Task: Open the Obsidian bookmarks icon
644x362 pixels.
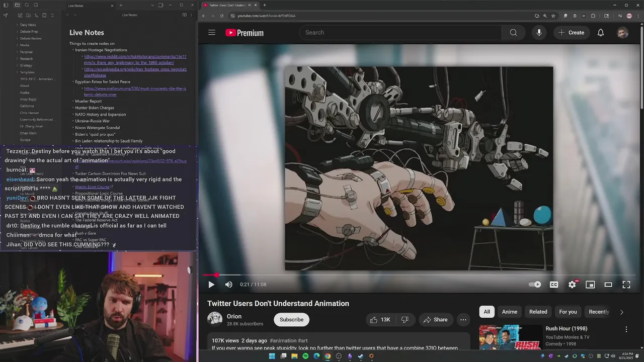Action: tap(36, 5)
